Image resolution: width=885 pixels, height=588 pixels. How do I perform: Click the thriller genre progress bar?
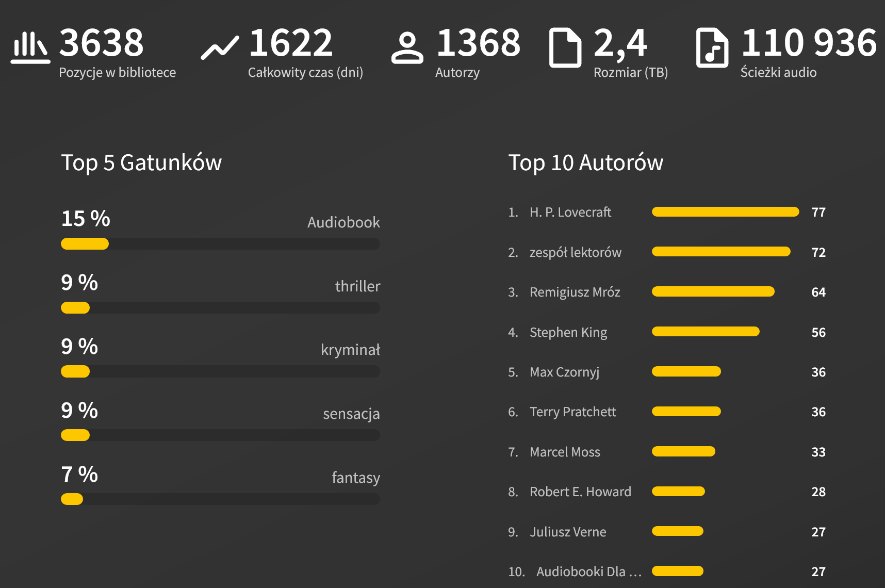(x=220, y=308)
